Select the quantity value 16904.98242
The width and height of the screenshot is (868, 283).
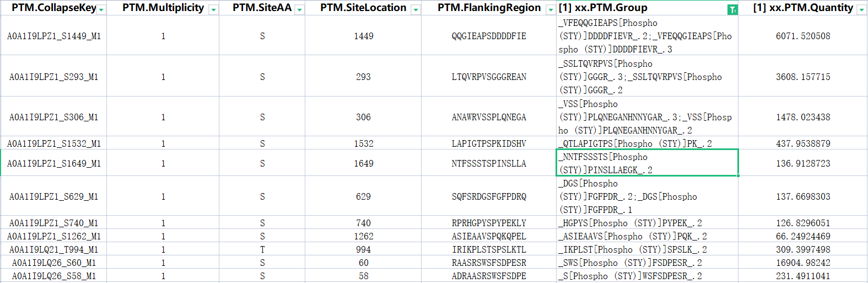[x=802, y=263]
